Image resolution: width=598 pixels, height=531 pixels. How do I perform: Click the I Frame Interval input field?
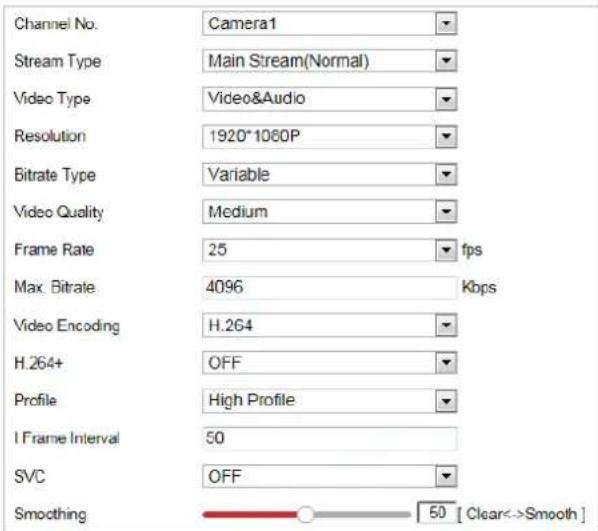(x=330, y=438)
